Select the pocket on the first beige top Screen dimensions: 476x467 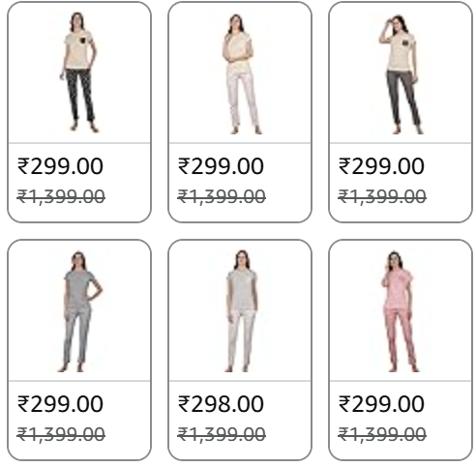tap(82, 42)
